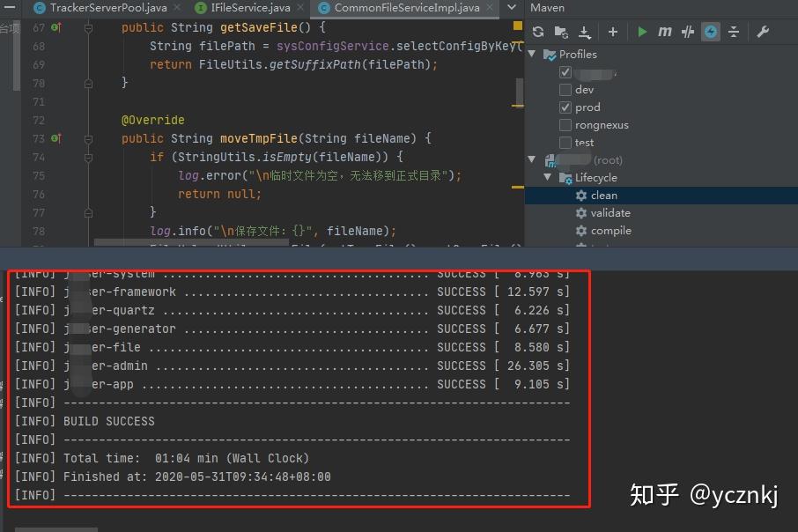
Task: Collapse the Lifecycle node
Action: (x=548, y=177)
